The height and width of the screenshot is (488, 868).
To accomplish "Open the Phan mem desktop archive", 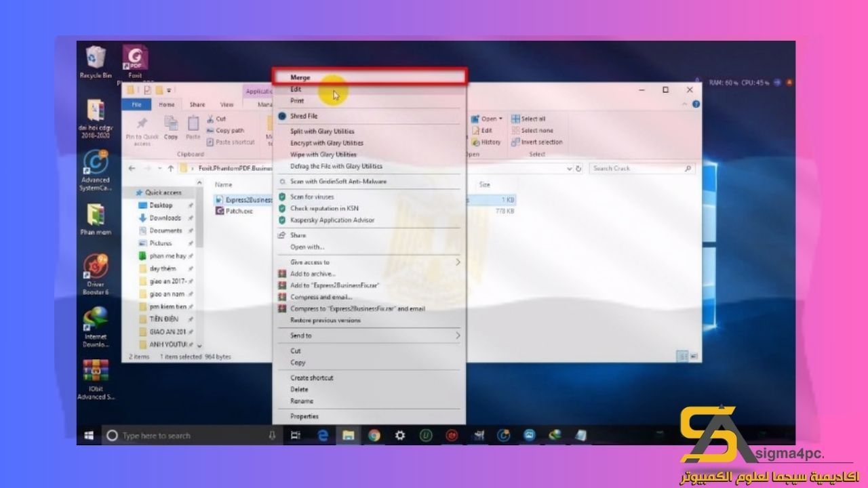I will pos(96,219).
